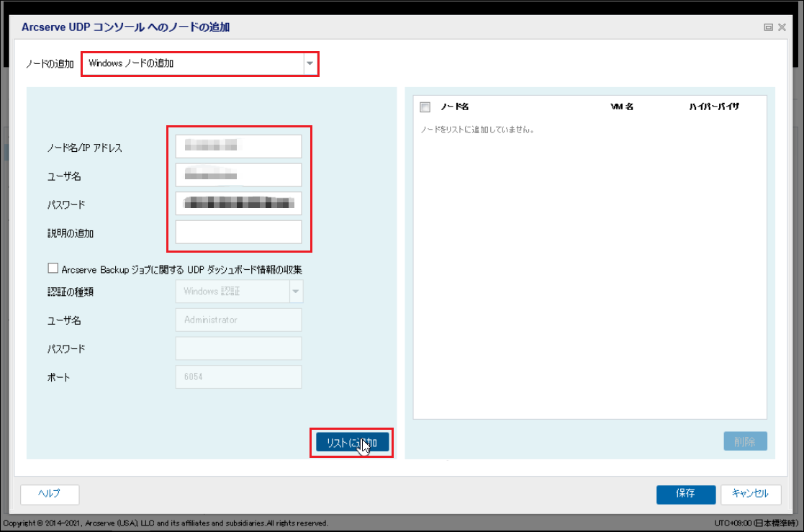
Task: Click the ハイパーバイザ column header
Action: (x=714, y=107)
